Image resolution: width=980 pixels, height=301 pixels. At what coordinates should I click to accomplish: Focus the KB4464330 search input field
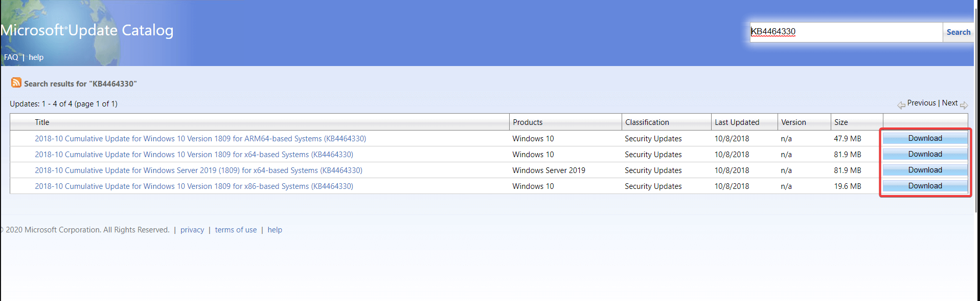click(x=846, y=32)
